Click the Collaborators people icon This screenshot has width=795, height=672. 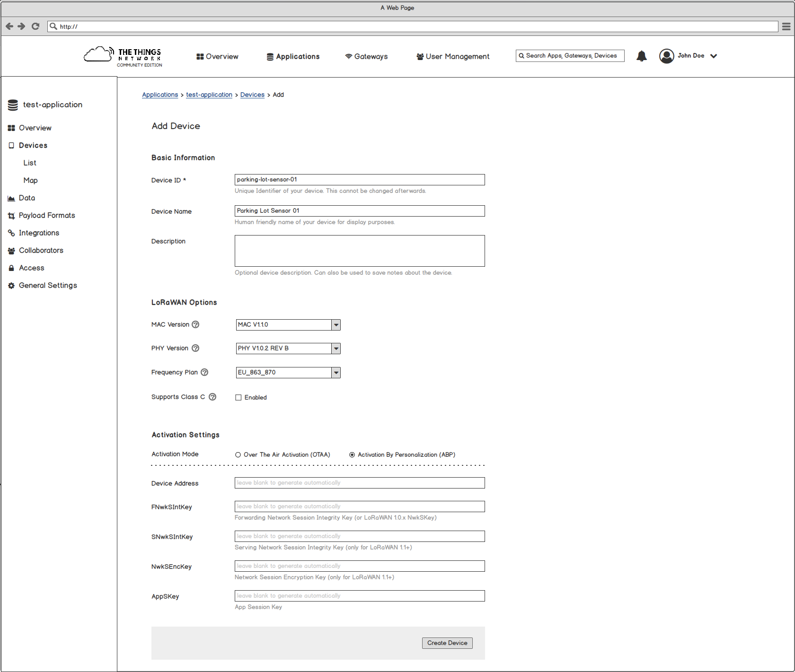tap(11, 250)
